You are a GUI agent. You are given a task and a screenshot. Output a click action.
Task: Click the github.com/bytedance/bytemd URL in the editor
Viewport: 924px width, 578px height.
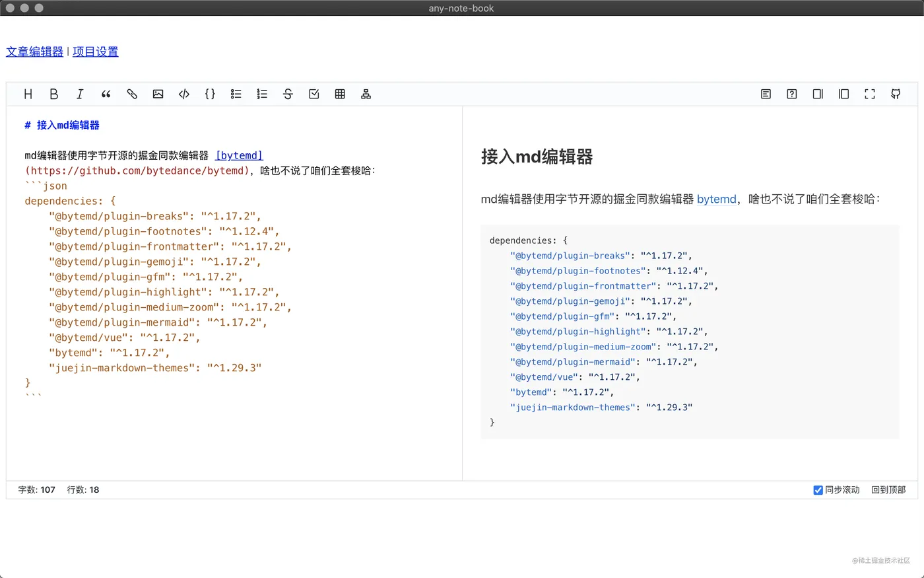tap(137, 170)
